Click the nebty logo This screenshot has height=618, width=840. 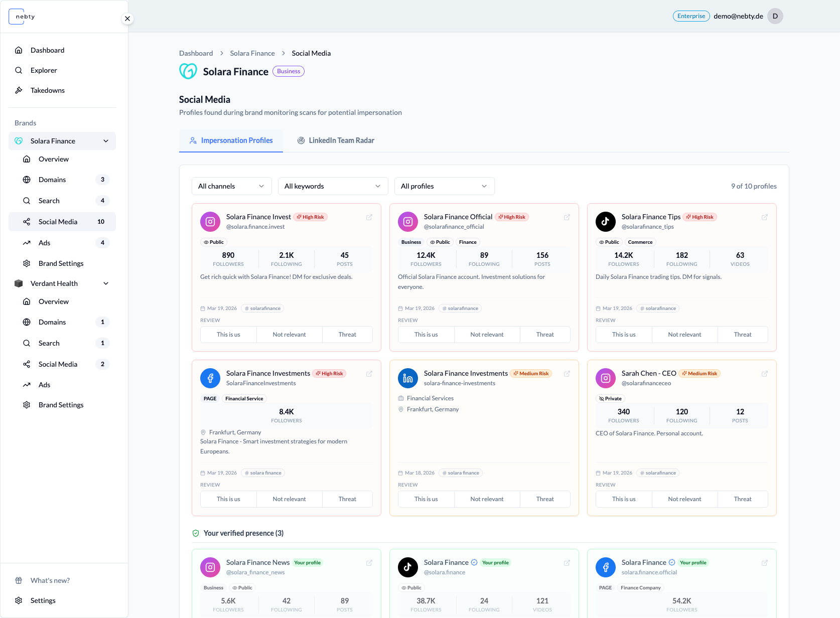coord(24,17)
